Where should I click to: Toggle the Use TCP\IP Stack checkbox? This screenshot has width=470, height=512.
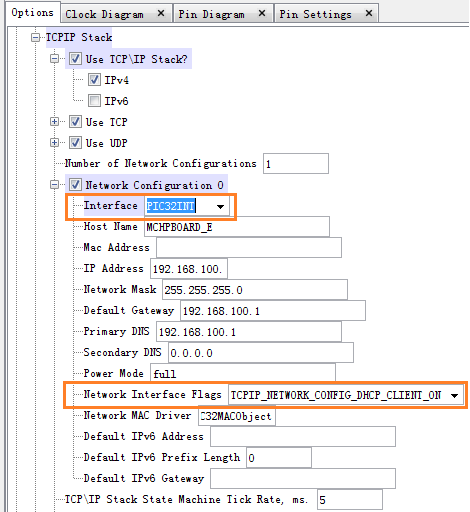(x=75, y=59)
